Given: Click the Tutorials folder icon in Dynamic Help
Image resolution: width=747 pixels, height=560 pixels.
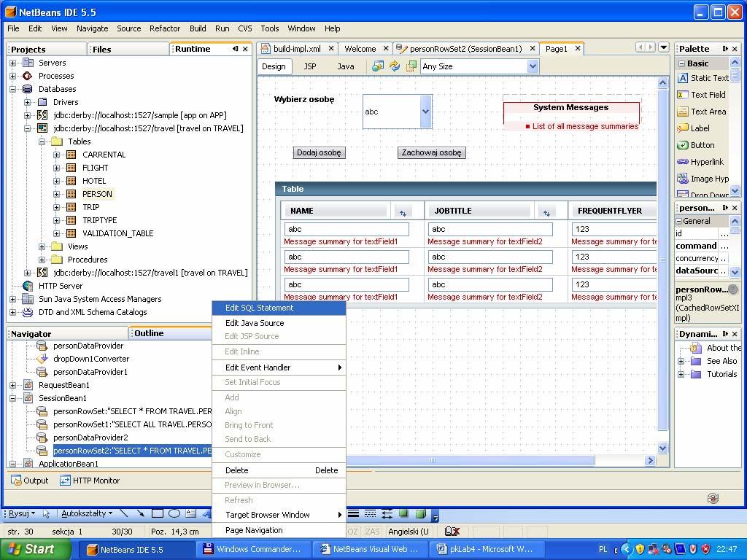Looking at the screenshot, I should point(696,374).
